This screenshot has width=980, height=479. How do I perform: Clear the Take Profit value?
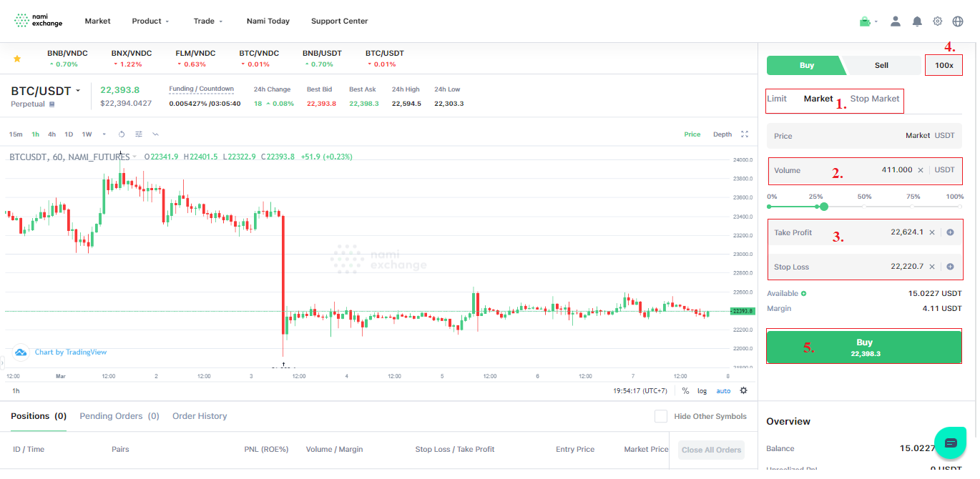tap(932, 232)
